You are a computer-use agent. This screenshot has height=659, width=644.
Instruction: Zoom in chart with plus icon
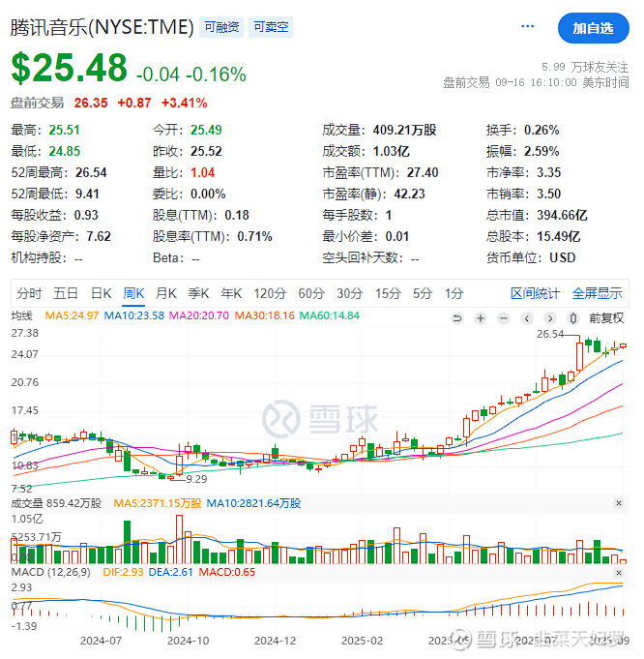481,318
